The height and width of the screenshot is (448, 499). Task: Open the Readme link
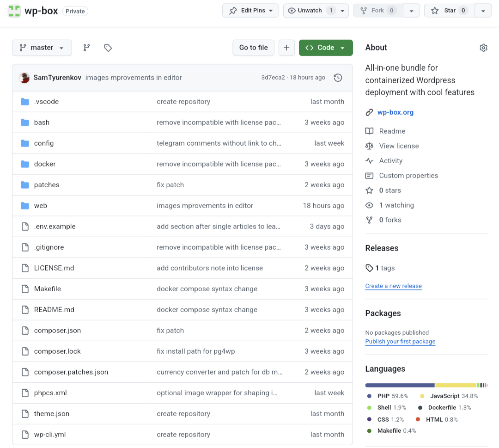click(x=392, y=131)
